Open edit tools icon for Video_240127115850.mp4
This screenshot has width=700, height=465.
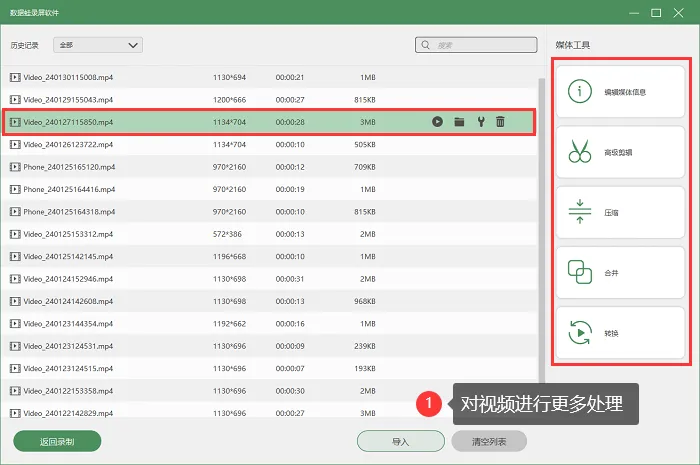click(481, 121)
